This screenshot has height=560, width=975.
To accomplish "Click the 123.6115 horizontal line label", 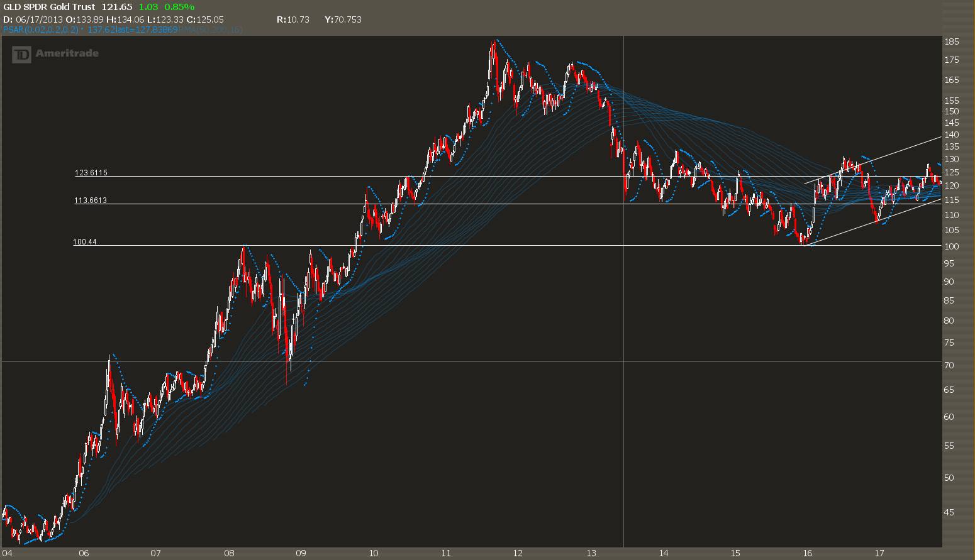I will coord(91,173).
